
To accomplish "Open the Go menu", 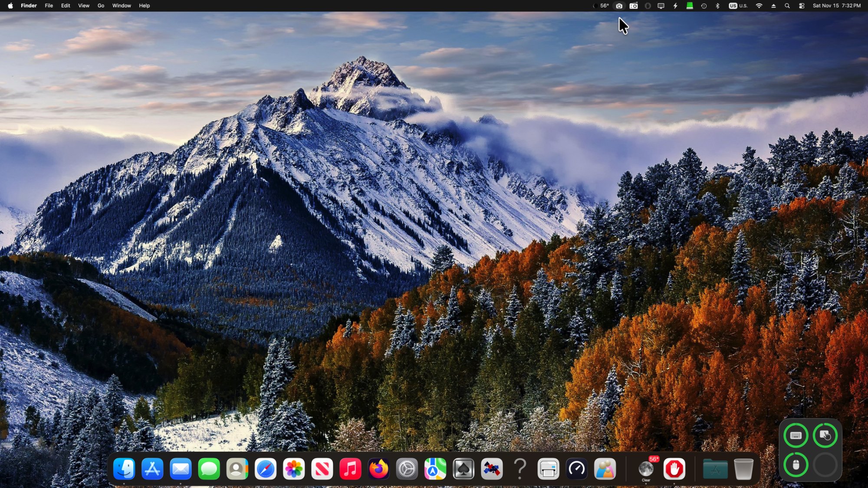I will point(101,6).
